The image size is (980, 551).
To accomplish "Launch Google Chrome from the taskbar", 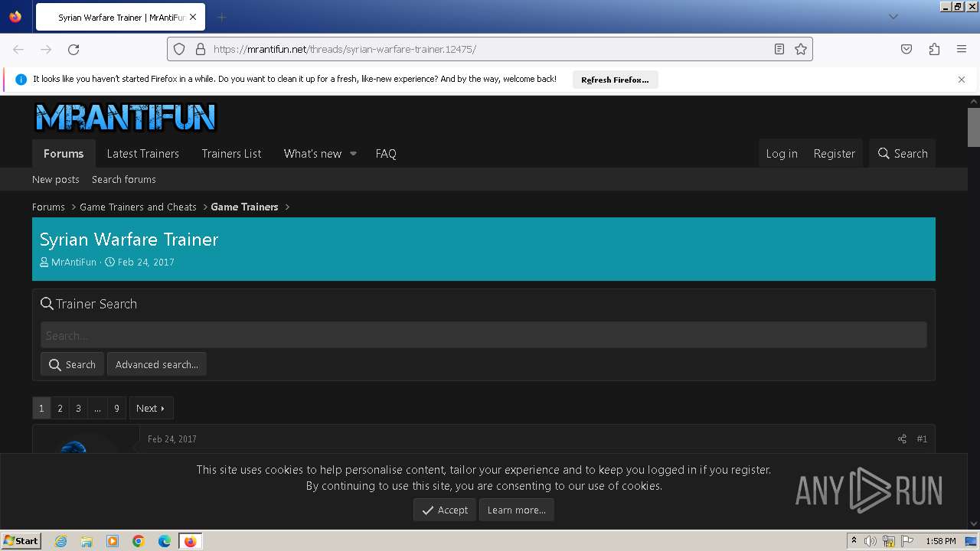I will 139,541.
